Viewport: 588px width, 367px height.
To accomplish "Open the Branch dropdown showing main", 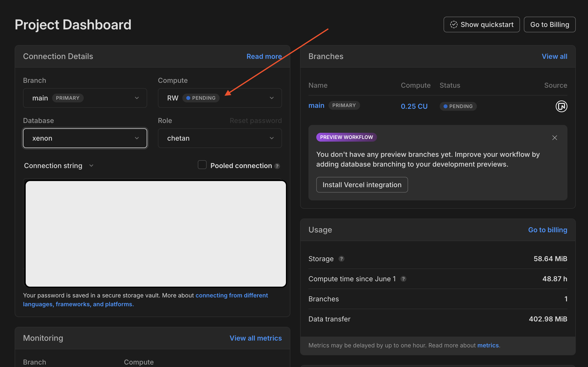I will (85, 98).
